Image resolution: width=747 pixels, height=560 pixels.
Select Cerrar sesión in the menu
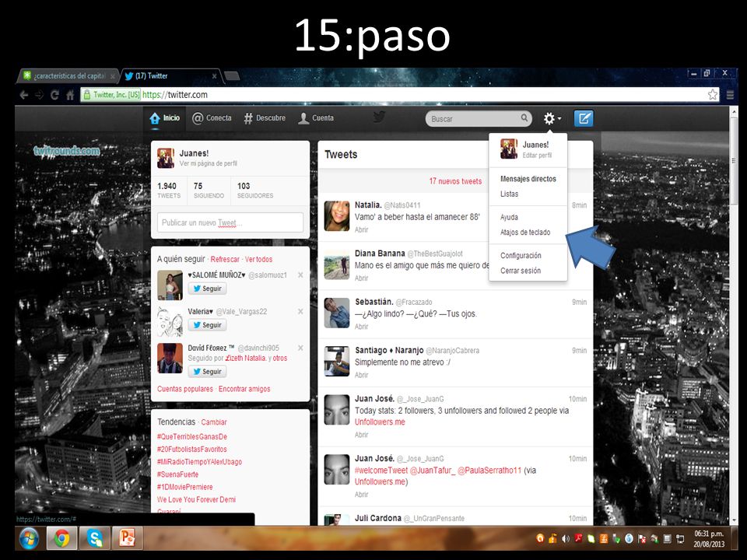(521, 271)
